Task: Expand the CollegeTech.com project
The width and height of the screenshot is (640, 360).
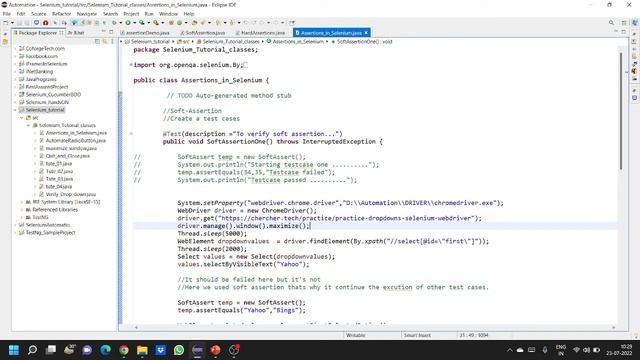Action: point(16,49)
